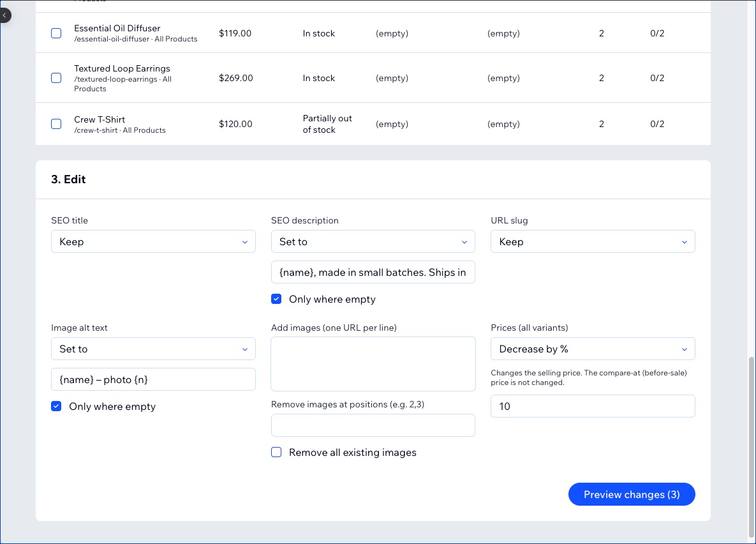Click the 3. Edit section heading
Screen dimensions: 756x544
click(x=68, y=179)
